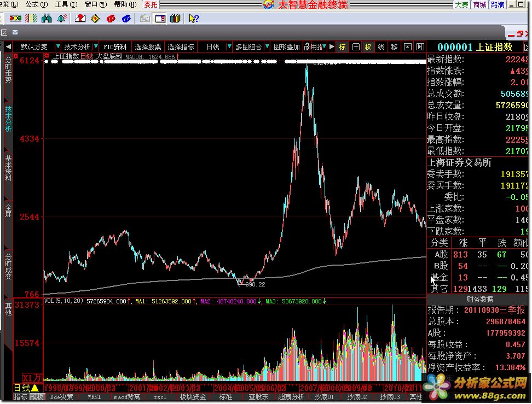Screen dimensions: 532x404
Task: Switch to the 超赢分析 indicator tab
Action: pos(291,396)
